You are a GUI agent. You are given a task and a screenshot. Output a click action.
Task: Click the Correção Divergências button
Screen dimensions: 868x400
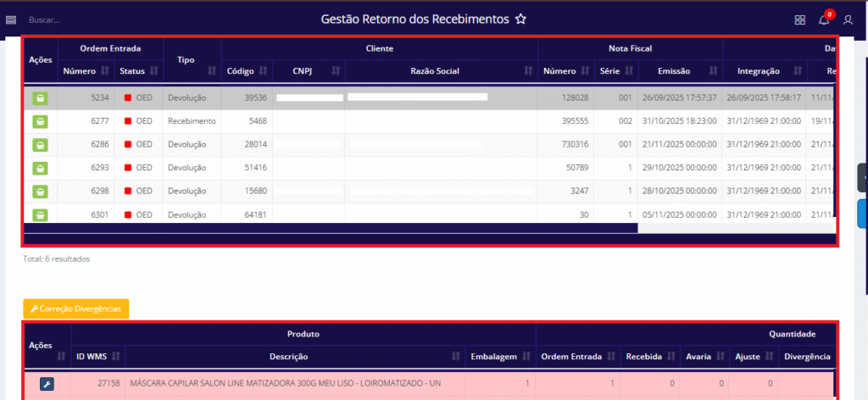coord(76,308)
